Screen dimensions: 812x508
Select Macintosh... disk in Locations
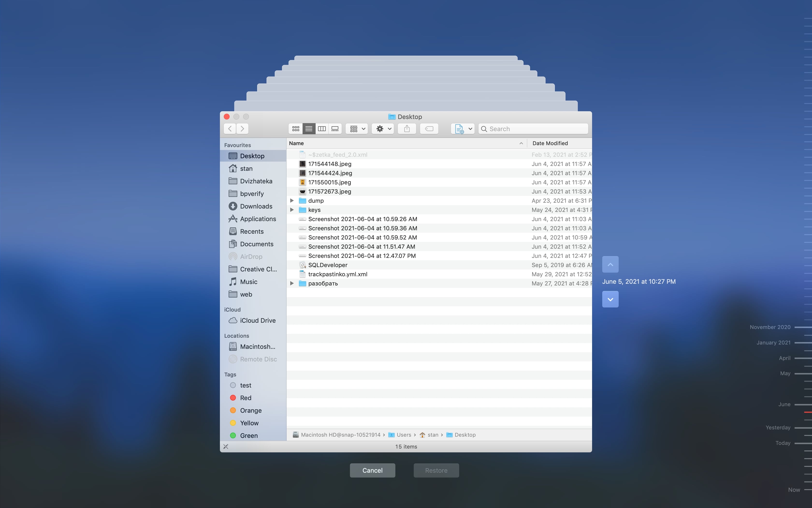coord(253,346)
